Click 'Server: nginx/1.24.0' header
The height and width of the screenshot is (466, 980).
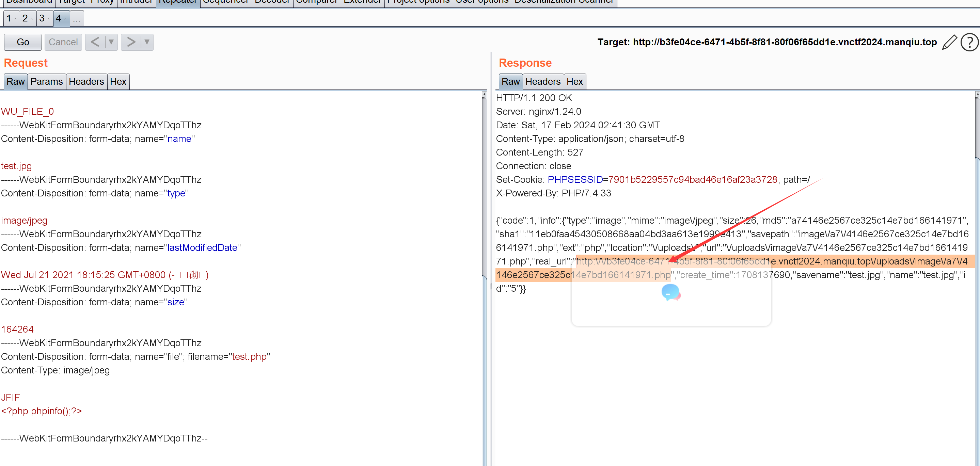pos(538,111)
